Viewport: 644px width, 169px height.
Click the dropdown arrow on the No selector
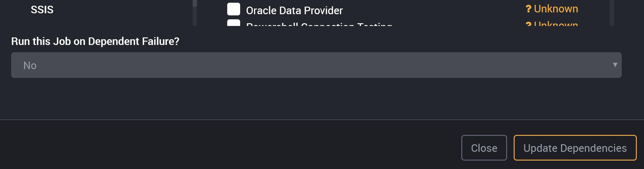(615, 65)
